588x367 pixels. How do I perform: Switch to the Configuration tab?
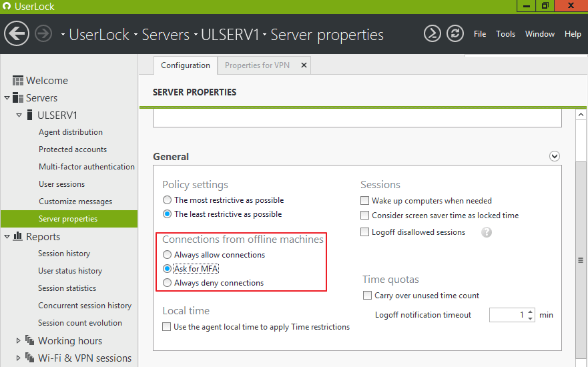click(x=186, y=65)
